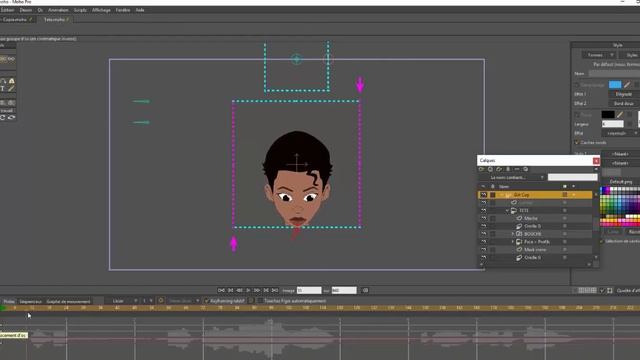Click the Dégradé button for Effet 1
Screen dimensions: 640x360
623,94
